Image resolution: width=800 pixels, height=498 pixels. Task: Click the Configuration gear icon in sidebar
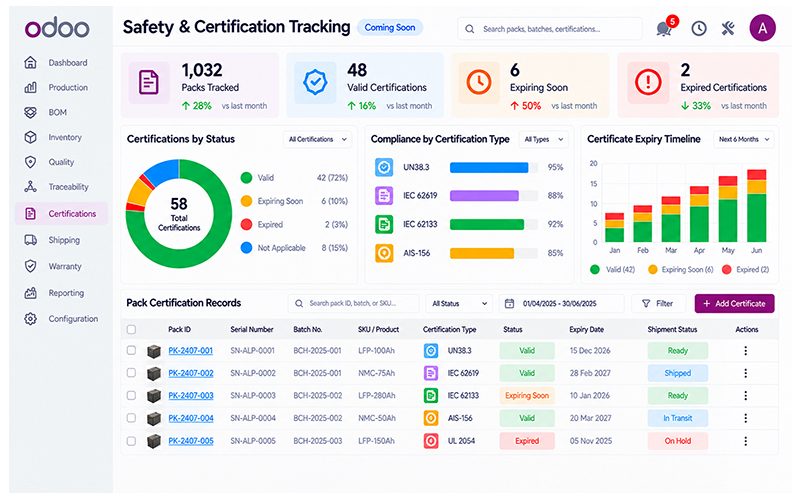click(x=31, y=319)
